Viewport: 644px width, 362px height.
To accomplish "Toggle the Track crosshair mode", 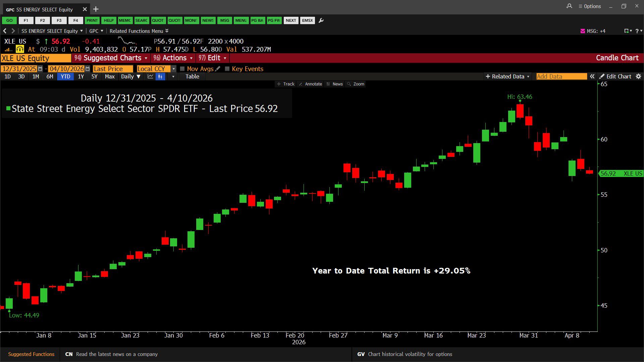I will [x=286, y=84].
